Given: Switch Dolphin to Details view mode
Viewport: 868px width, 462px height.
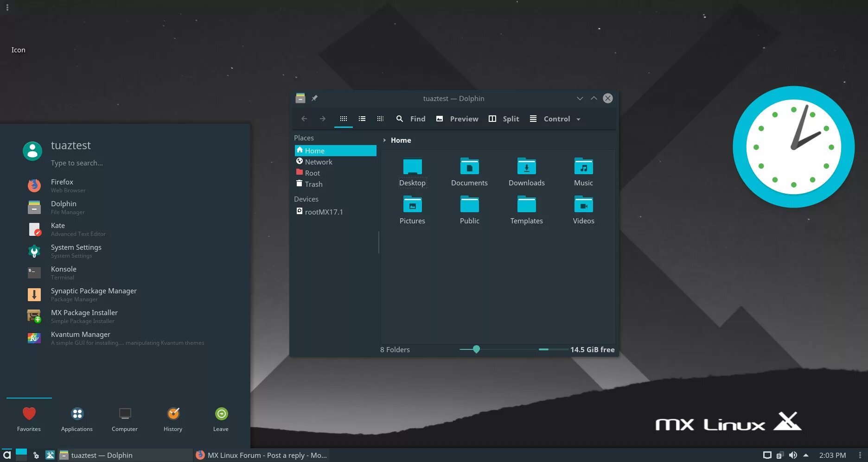Looking at the screenshot, I should click(x=380, y=119).
